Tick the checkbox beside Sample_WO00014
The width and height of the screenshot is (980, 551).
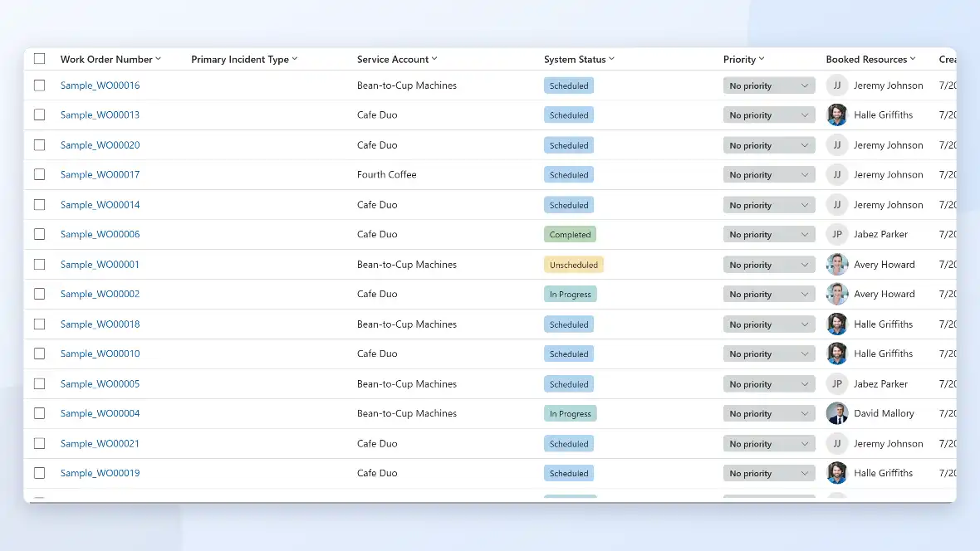39,204
